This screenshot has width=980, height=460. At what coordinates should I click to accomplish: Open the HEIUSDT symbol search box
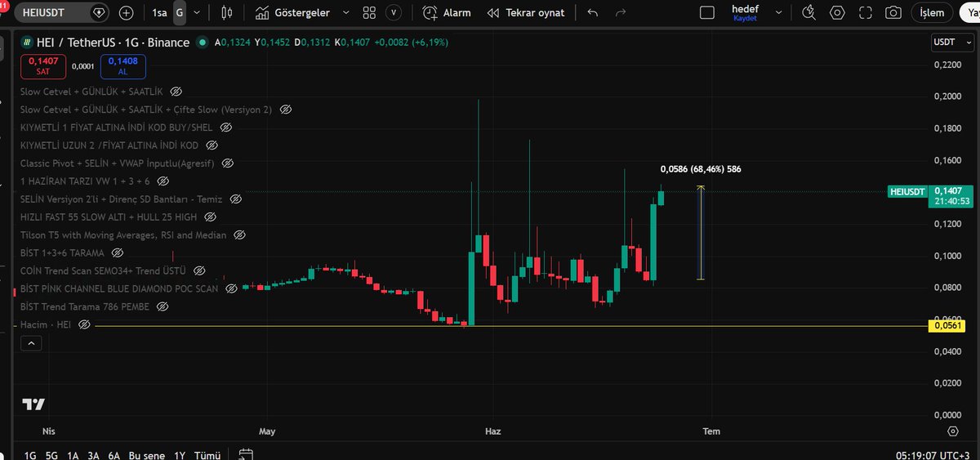[56, 13]
